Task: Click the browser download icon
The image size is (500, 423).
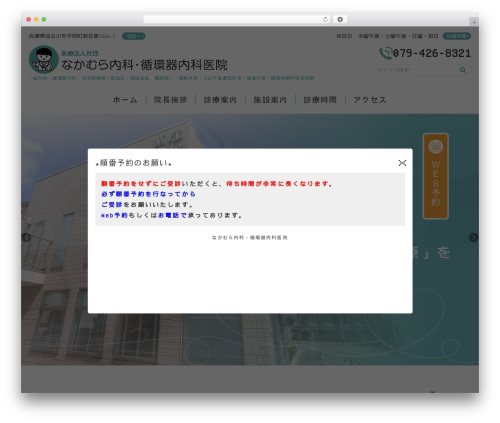Action: coord(340,19)
